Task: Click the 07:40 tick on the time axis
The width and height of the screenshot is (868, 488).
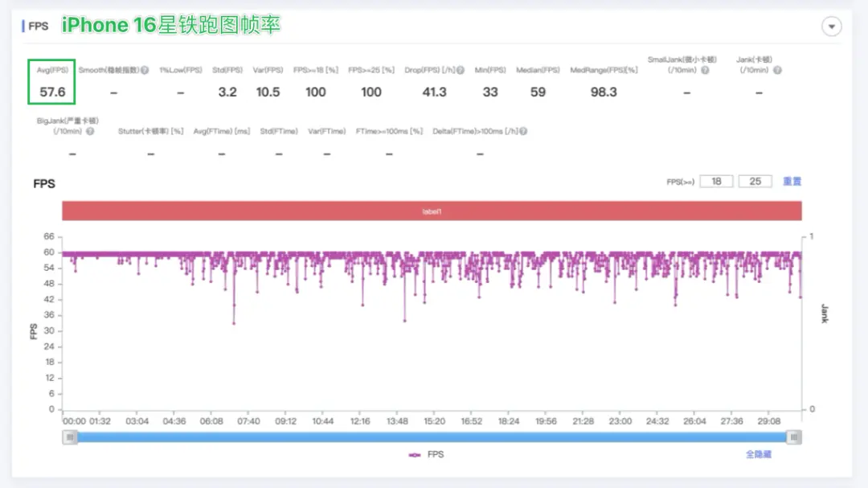Action: [x=248, y=421]
